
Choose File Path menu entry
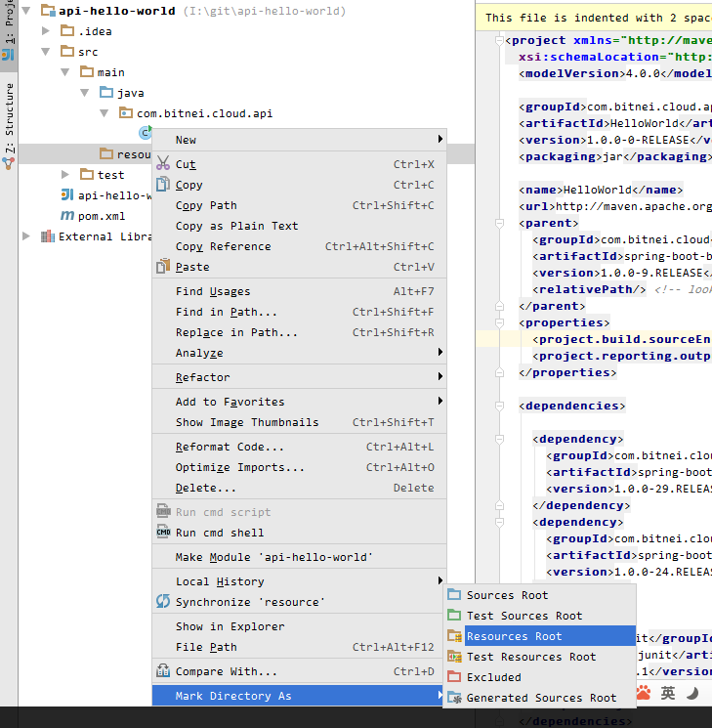(300, 647)
